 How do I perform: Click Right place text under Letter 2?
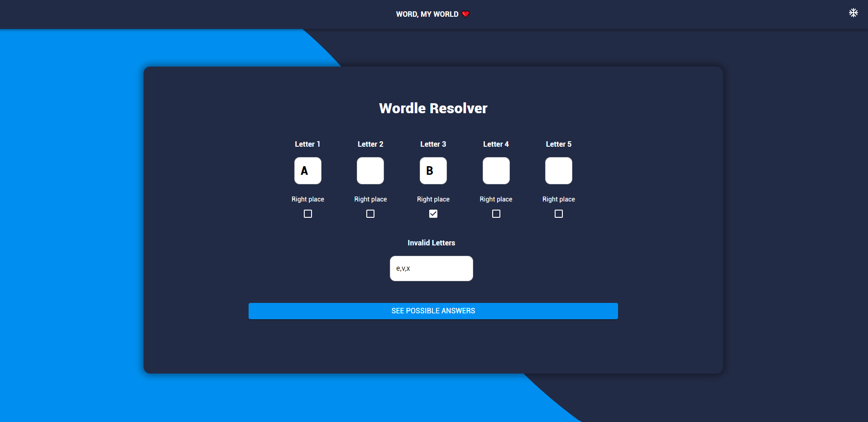(370, 199)
